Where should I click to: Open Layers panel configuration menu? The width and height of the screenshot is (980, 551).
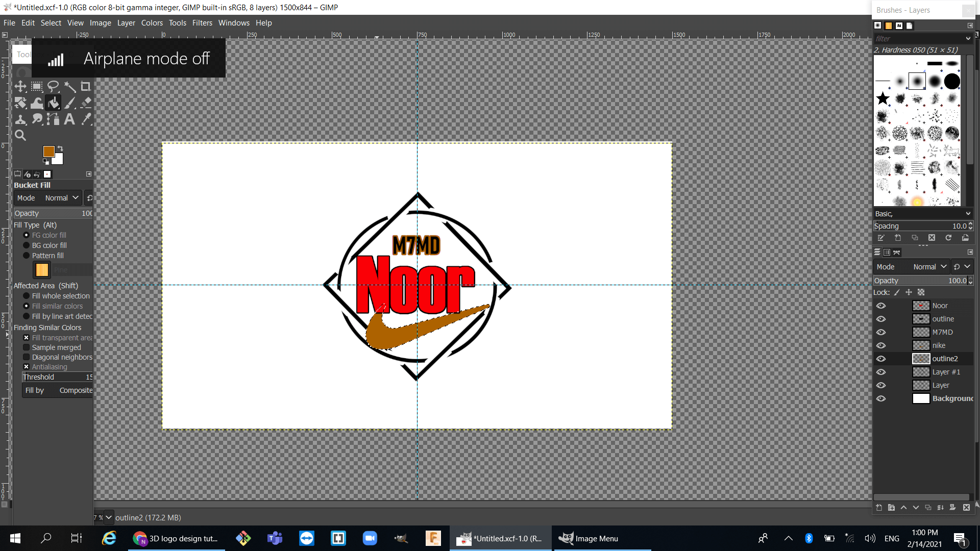(x=970, y=252)
